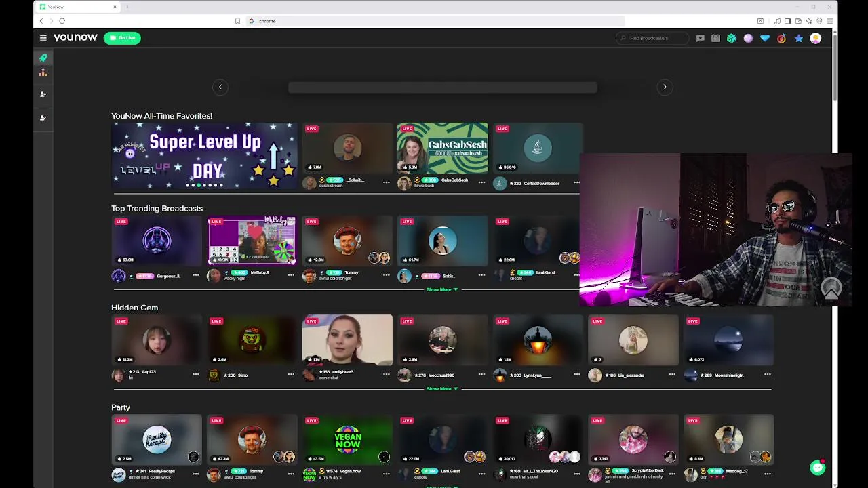This screenshot has width=868, height=488.
Task: Open a new browser tab
Action: [x=127, y=7]
